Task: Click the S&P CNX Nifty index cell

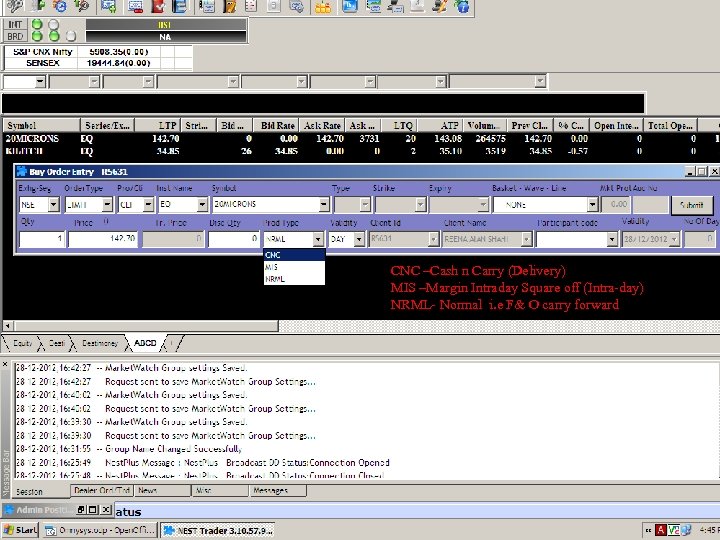Action: point(42,51)
